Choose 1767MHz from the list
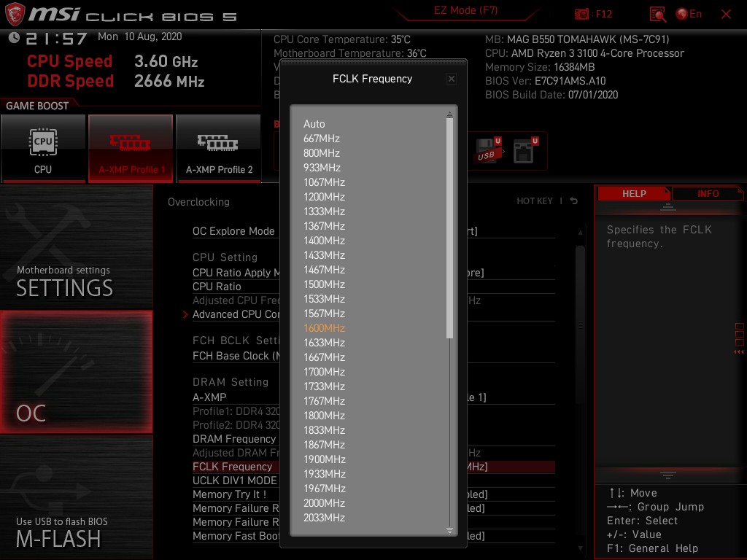747x560 pixels. coord(324,401)
